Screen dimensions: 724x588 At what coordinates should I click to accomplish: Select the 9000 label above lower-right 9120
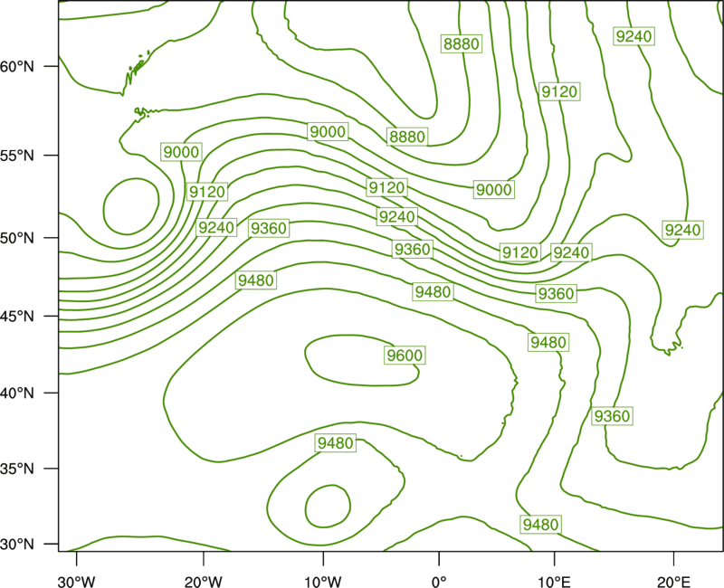click(494, 189)
